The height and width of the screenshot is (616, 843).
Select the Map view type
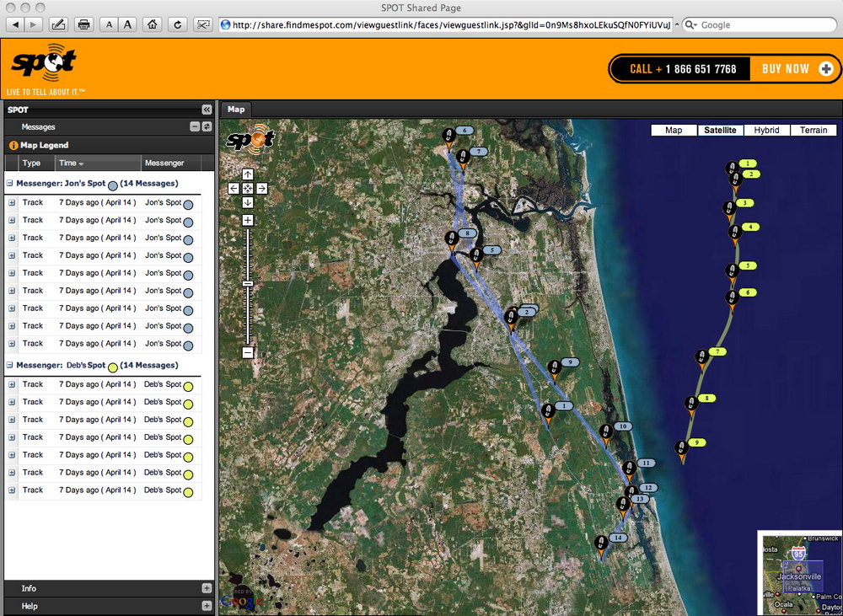pyautogui.click(x=674, y=131)
